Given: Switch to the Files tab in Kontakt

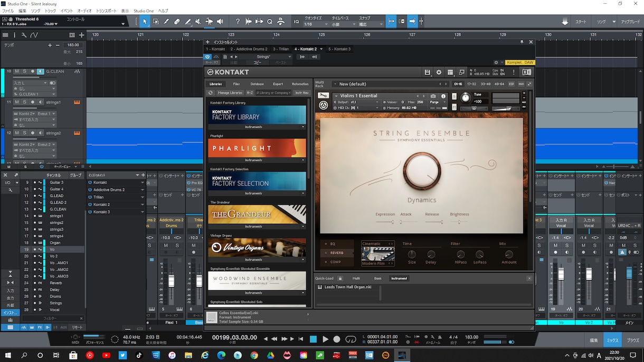Looking at the screenshot, I should [236, 84].
